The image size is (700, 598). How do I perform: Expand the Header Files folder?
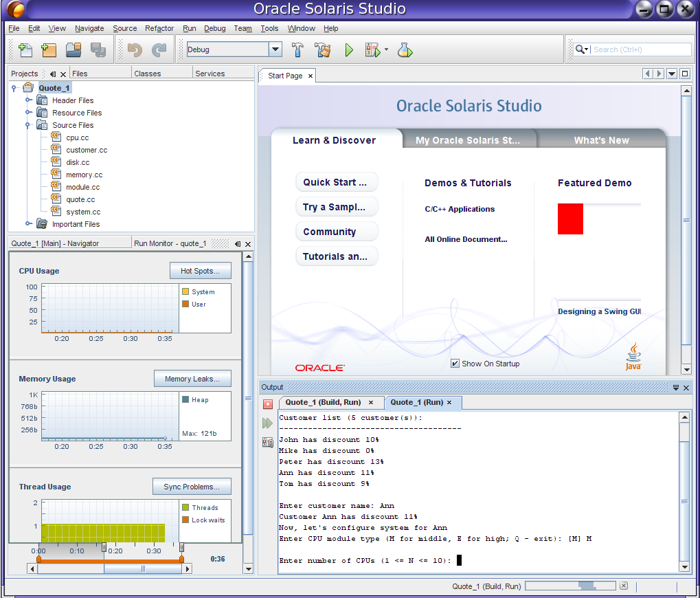tap(29, 100)
